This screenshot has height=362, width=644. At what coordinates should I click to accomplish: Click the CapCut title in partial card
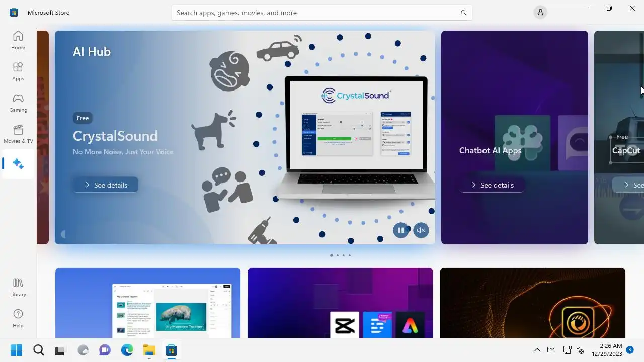pos(626,150)
